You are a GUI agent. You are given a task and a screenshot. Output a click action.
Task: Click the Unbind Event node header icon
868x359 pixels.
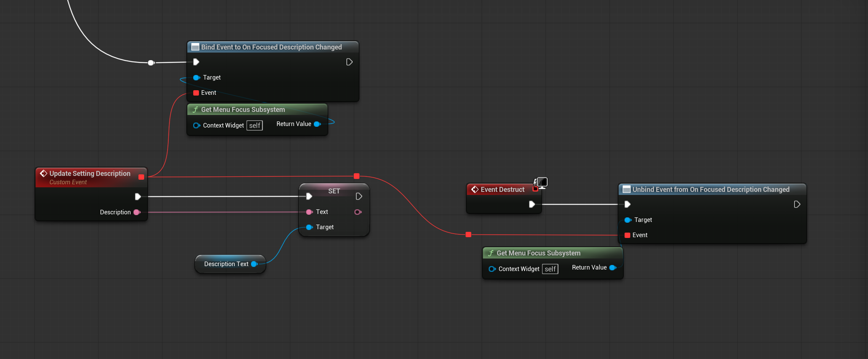(626, 190)
